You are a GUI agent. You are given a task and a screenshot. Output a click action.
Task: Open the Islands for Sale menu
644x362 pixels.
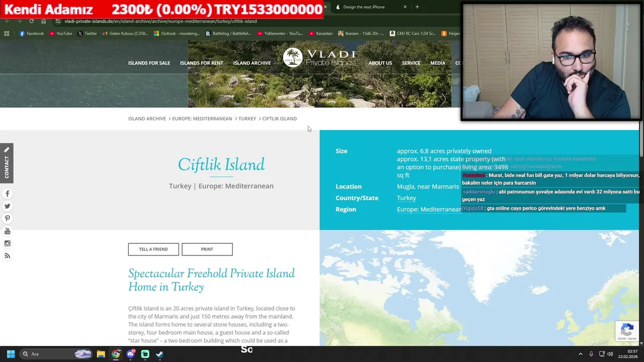point(149,63)
